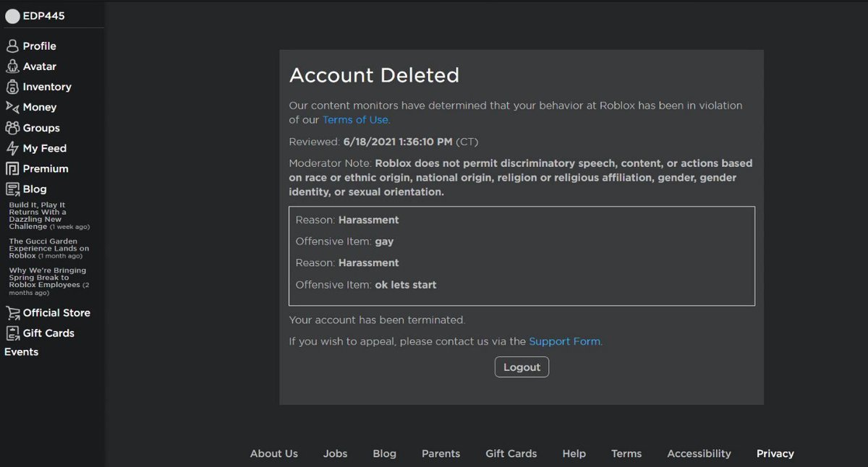
Task: Open the Support Form link
Action: coord(564,341)
